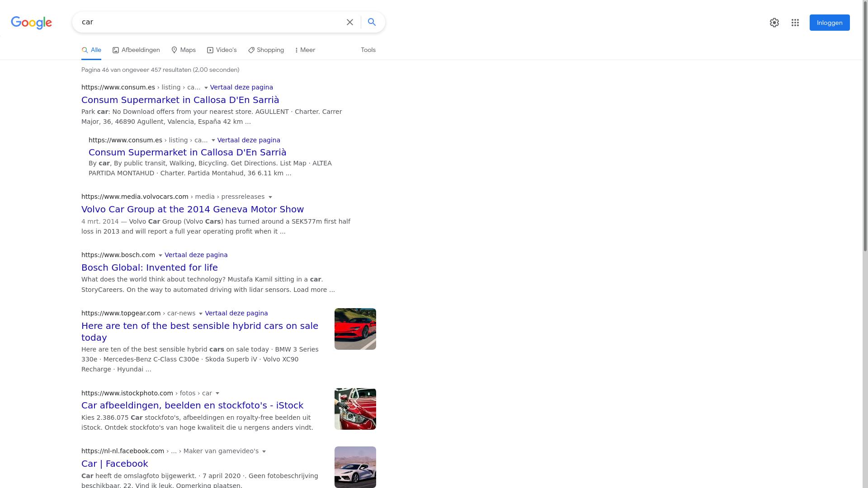The image size is (868, 488).
Task: Open the Google apps grid icon
Action: tap(795, 23)
